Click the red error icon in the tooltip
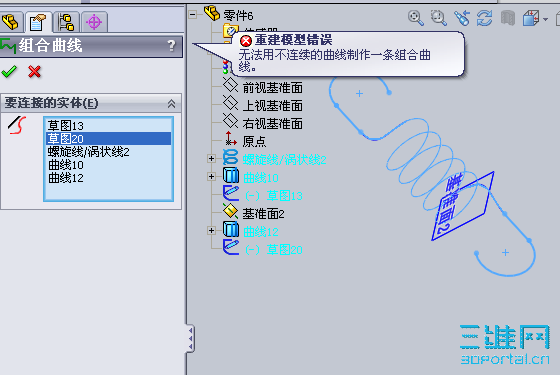The width and height of the screenshot is (560, 375). pyautogui.click(x=246, y=41)
